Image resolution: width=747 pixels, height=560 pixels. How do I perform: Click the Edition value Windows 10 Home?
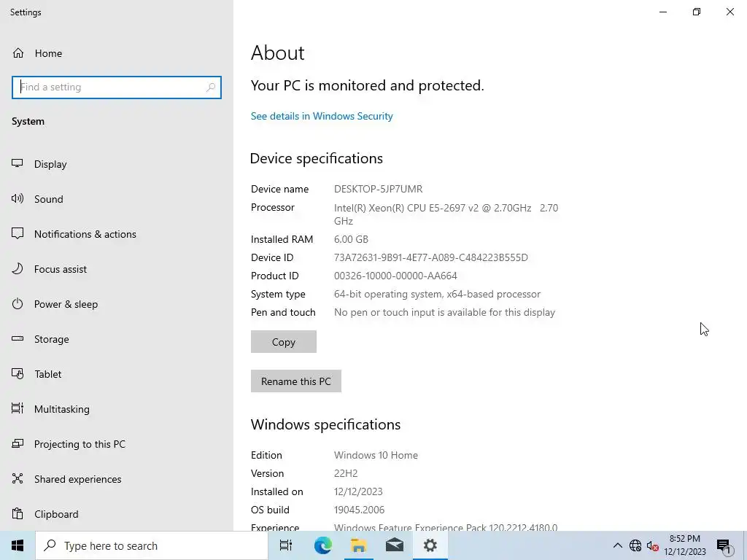376,455
